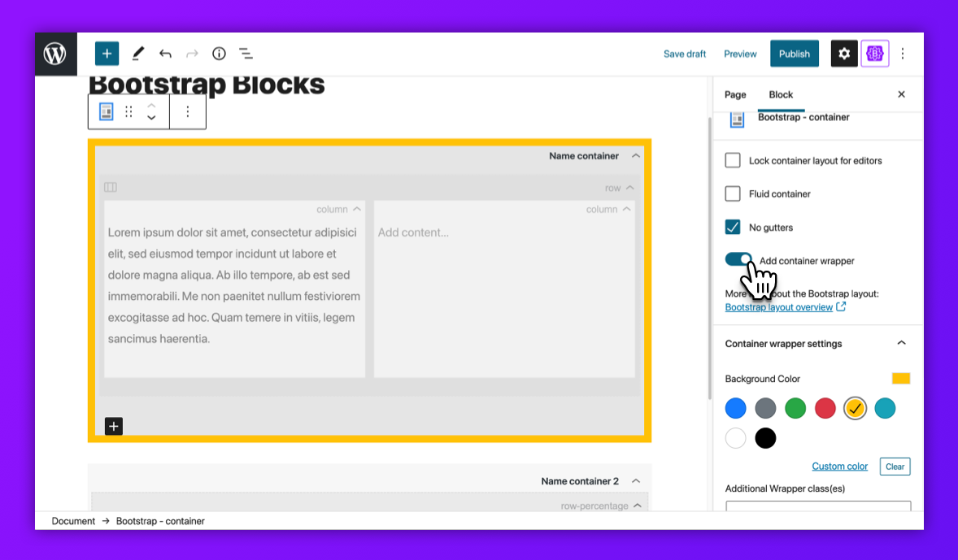Choose the black background color swatch

765,438
